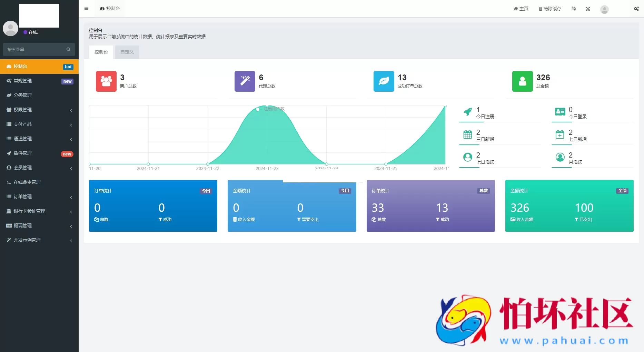The width and height of the screenshot is (644, 352).
Task: Expand the 订单管理 sidebar menu
Action: click(39, 197)
